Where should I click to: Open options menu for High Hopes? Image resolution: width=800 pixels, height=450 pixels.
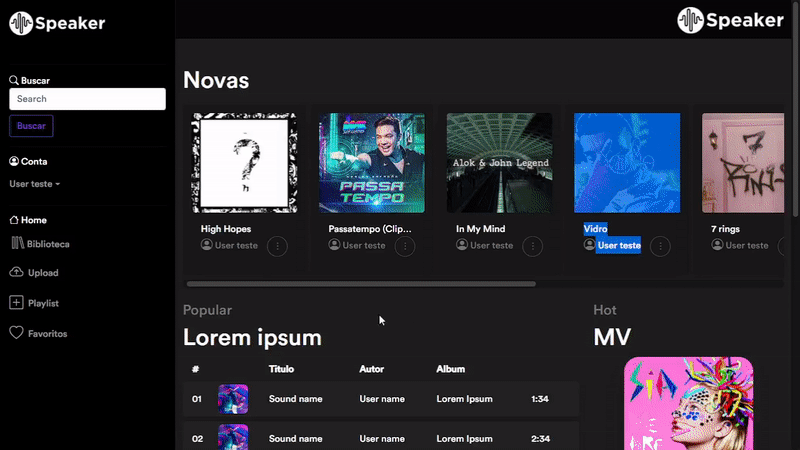click(x=277, y=246)
